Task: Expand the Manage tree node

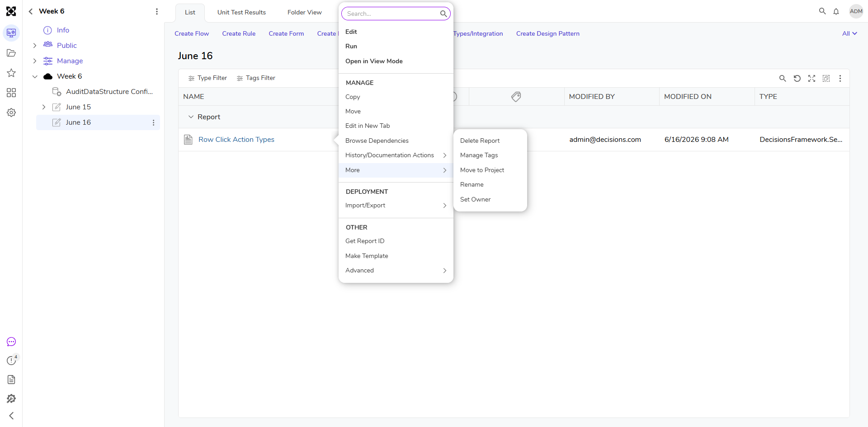Action: point(35,61)
